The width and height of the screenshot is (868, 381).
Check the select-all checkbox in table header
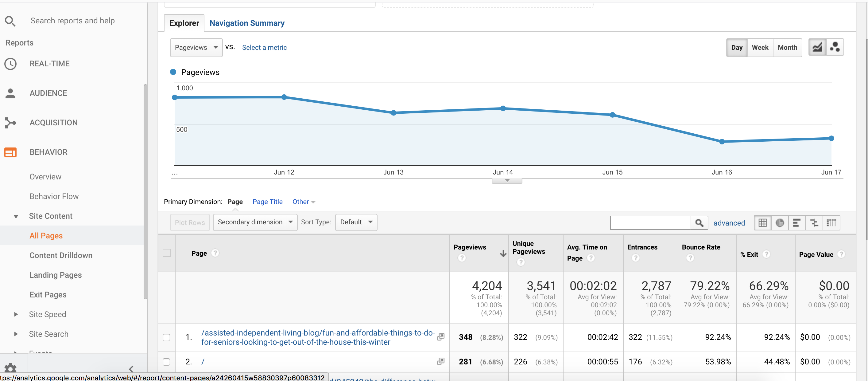pyautogui.click(x=166, y=253)
